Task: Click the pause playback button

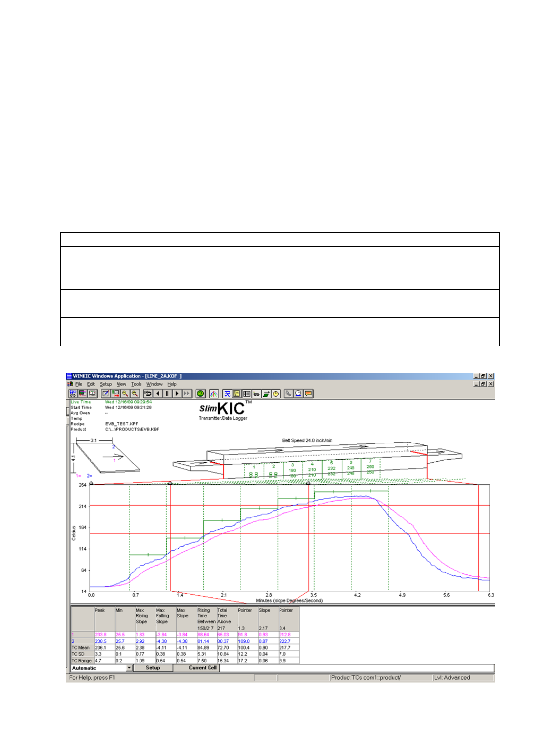Action: coord(167,394)
